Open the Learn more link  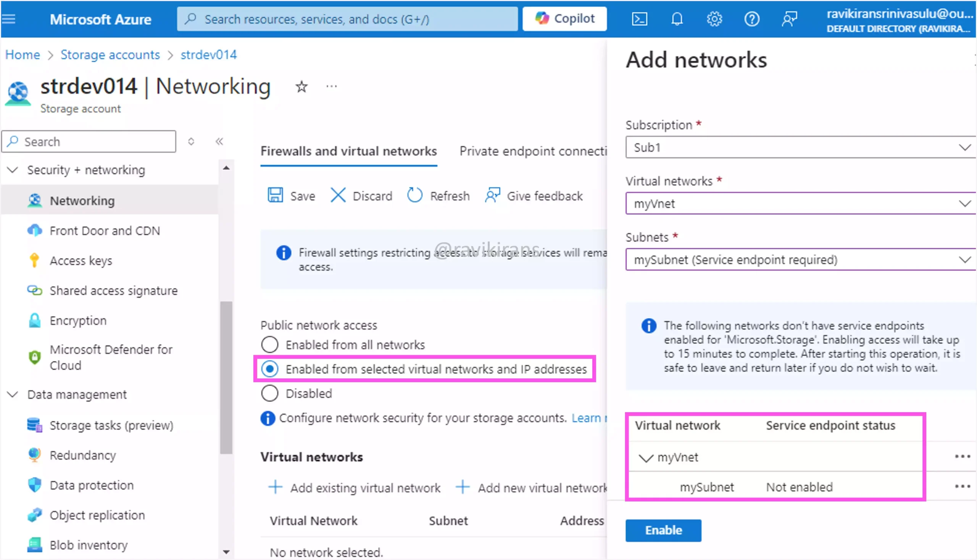tap(589, 418)
